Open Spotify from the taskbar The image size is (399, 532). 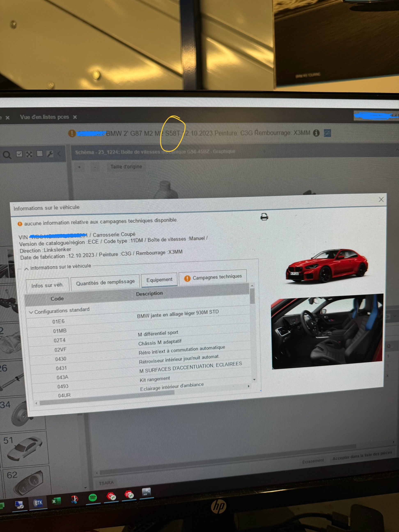click(x=93, y=498)
